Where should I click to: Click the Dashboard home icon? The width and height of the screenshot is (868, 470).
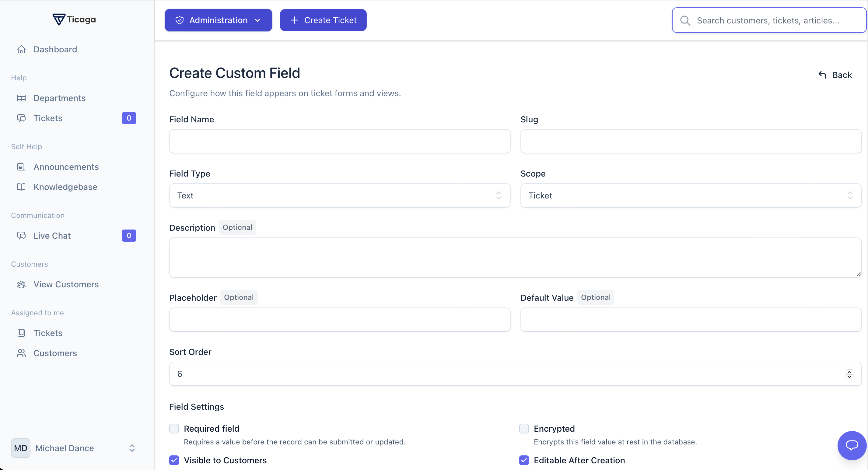21,50
